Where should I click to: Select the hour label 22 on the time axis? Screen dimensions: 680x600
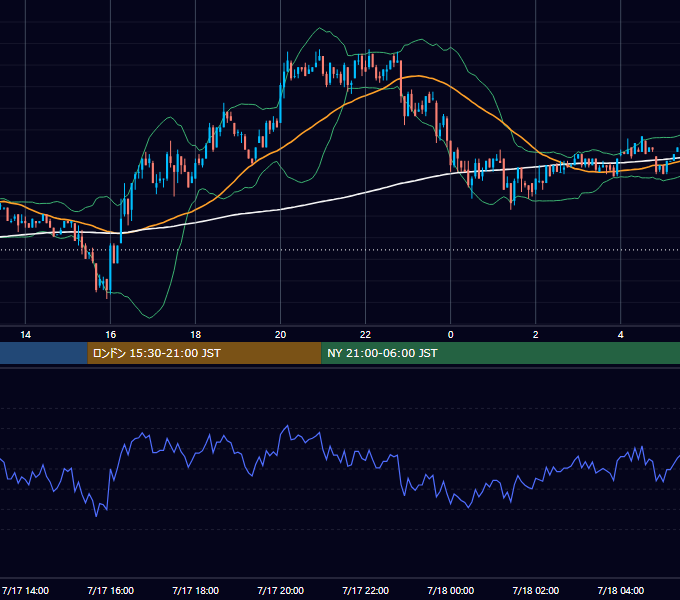[366, 335]
